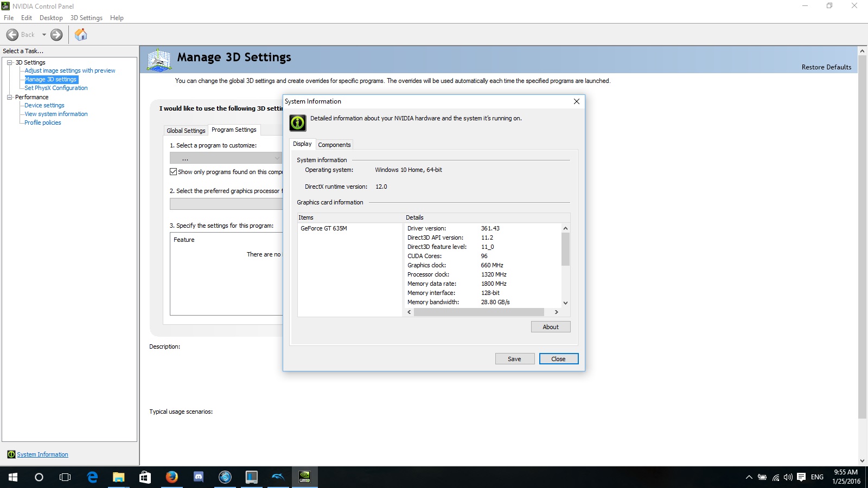The image size is (868, 488).
Task: Open Discord from the taskbar
Action: pos(198,477)
